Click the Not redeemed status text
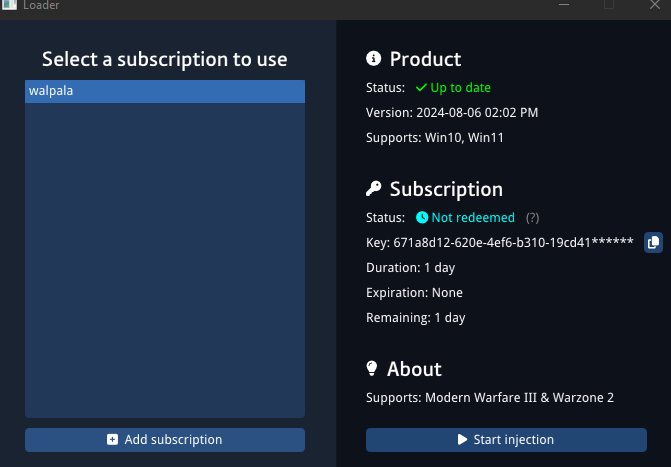Image resolution: width=671 pixels, height=467 pixels. [x=472, y=217]
